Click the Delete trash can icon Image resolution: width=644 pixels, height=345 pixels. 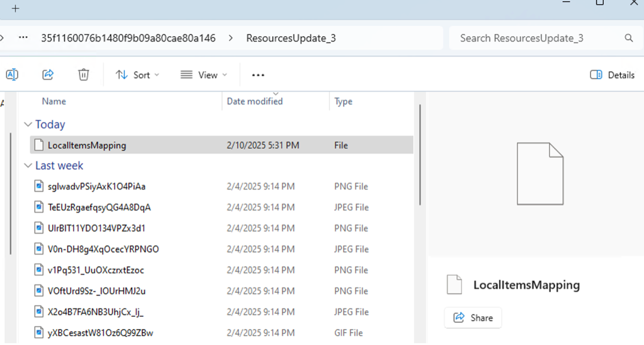pos(84,75)
